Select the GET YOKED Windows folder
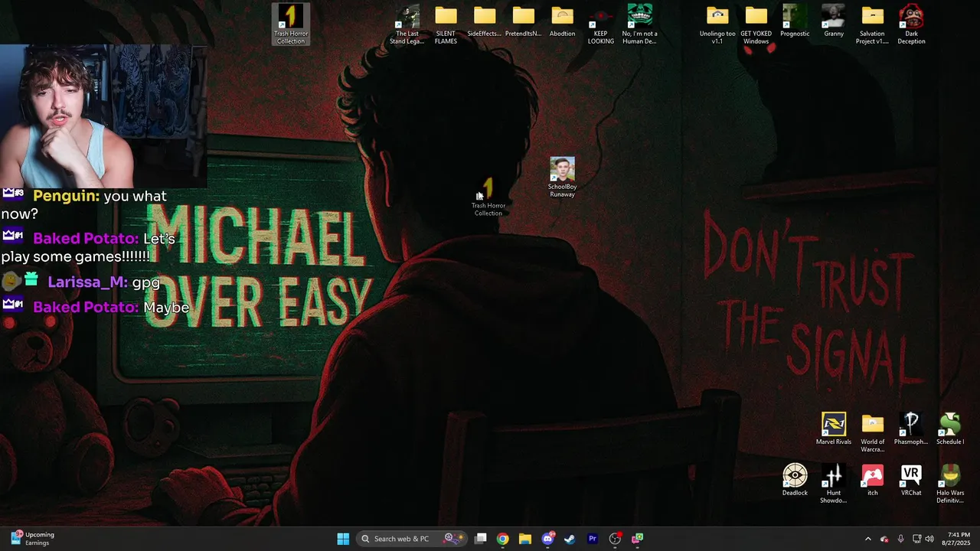 coord(756,24)
